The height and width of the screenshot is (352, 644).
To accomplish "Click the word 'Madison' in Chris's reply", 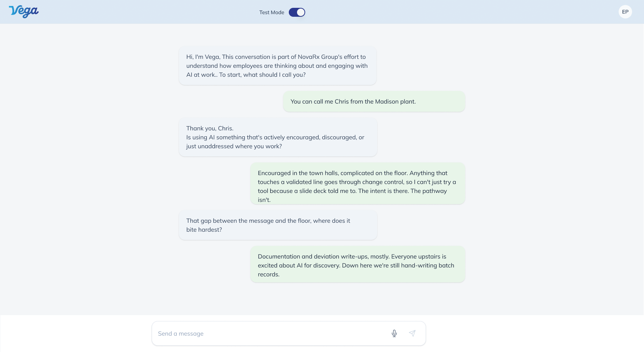I will pyautogui.click(x=387, y=101).
